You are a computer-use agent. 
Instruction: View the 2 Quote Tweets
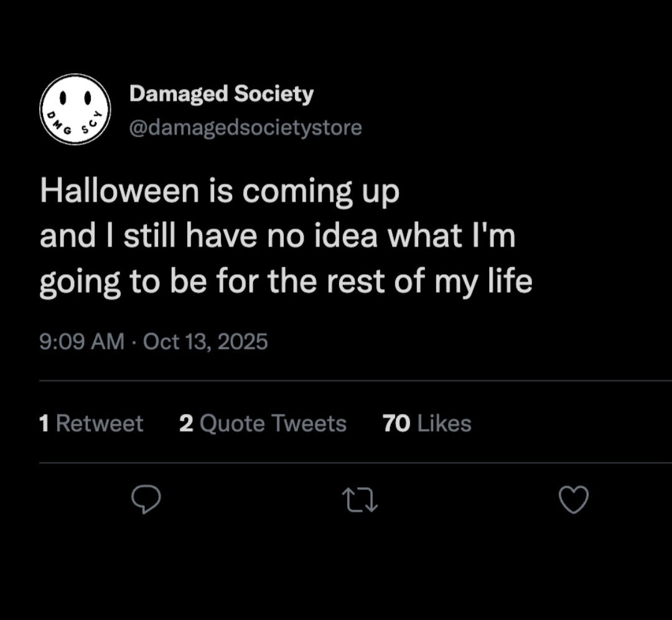[263, 423]
